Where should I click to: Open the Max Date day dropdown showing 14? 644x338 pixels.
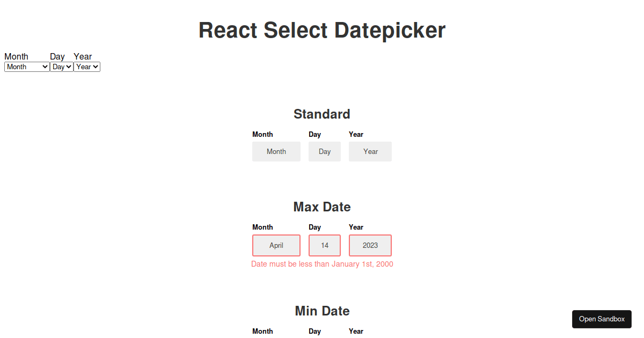pos(325,245)
